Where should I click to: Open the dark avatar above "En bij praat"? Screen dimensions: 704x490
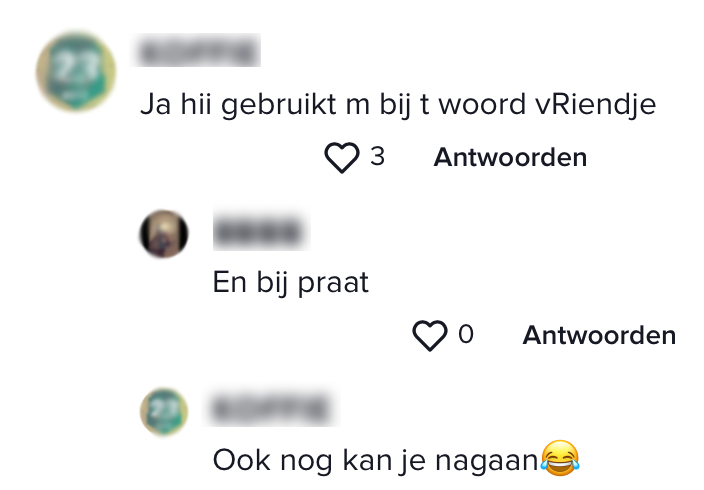(164, 234)
